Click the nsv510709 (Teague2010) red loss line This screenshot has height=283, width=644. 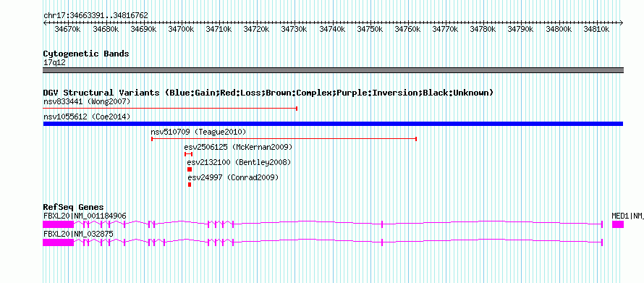(284, 139)
